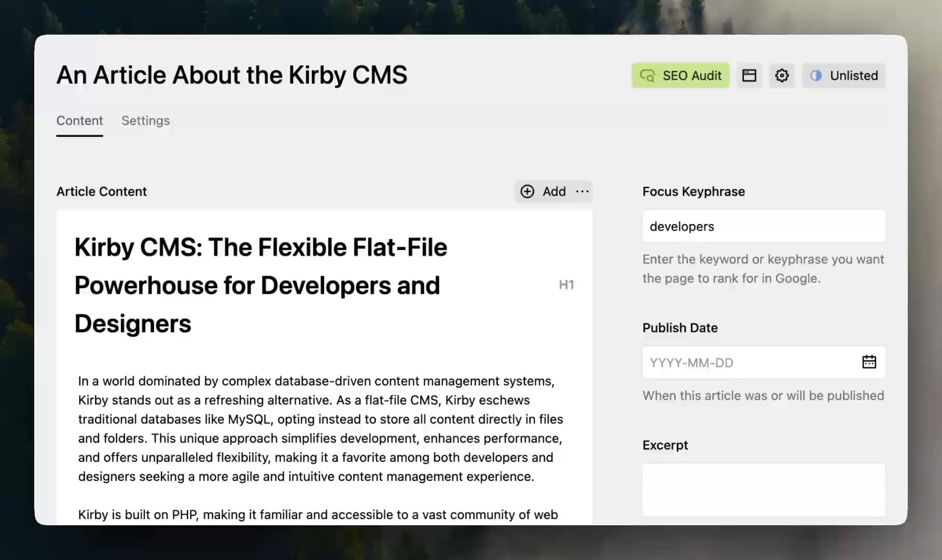Viewport: 942px width, 560px height.
Task: Change the Unlisted page status
Action: pyautogui.click(x=843, y=76)
